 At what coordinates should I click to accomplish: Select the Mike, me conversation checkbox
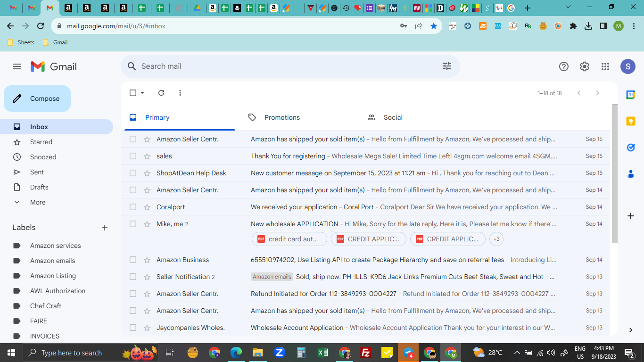133,224
